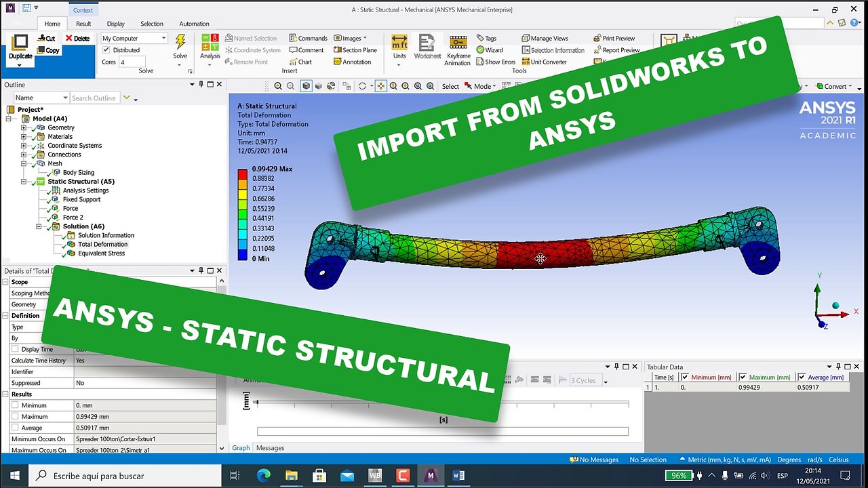Open the Worksheet view icon

pos(427,42)
